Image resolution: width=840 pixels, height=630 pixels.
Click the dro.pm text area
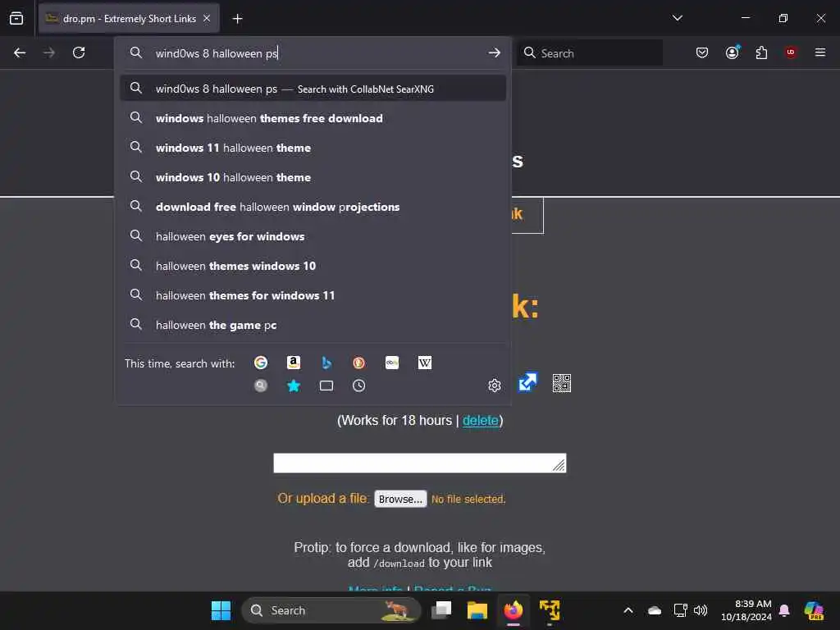tap(419, 463)
